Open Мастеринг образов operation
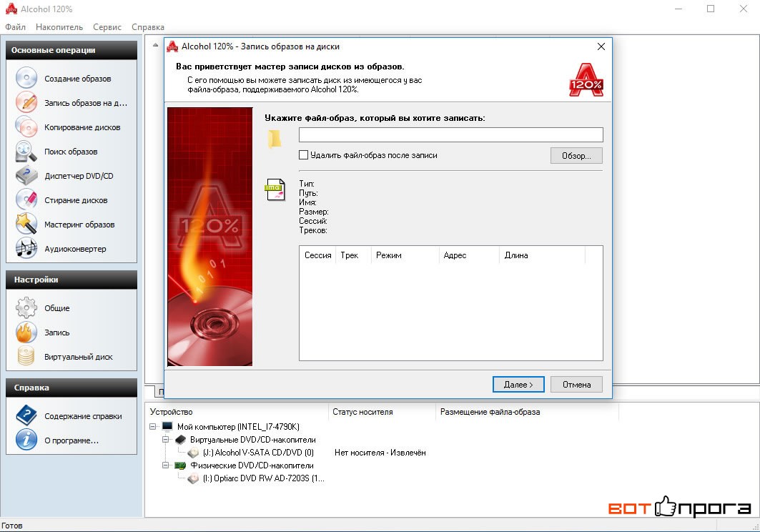Viewport: 760px width, 532px height. click(79, 224)
